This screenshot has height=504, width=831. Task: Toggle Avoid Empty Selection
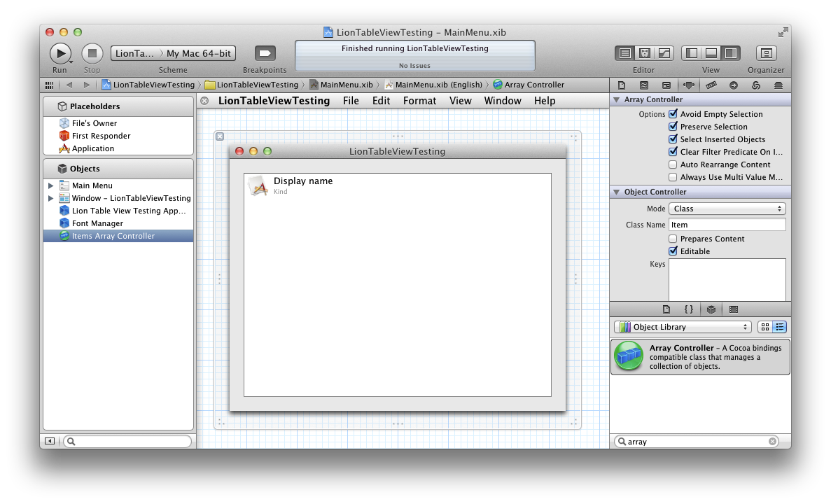673,113
